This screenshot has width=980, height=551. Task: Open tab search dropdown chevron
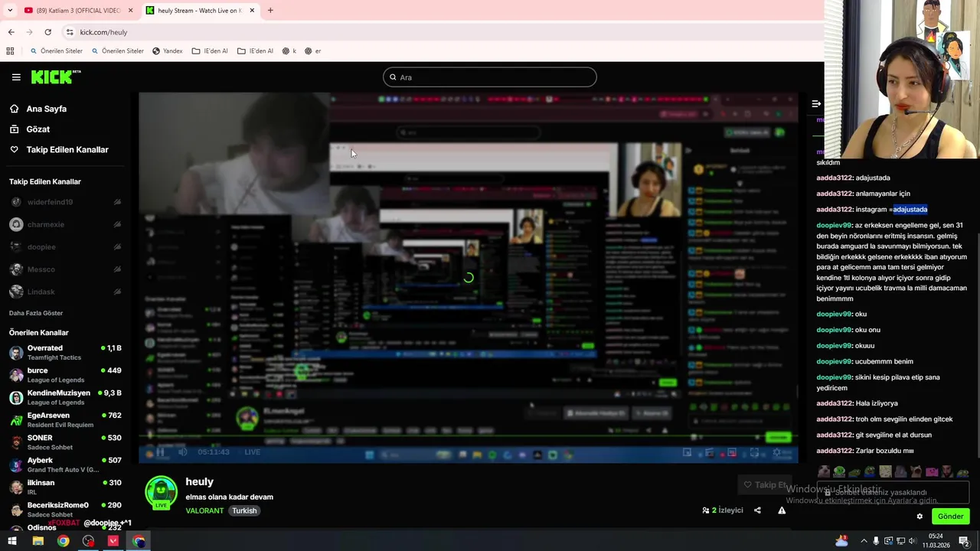click(10, 11)
